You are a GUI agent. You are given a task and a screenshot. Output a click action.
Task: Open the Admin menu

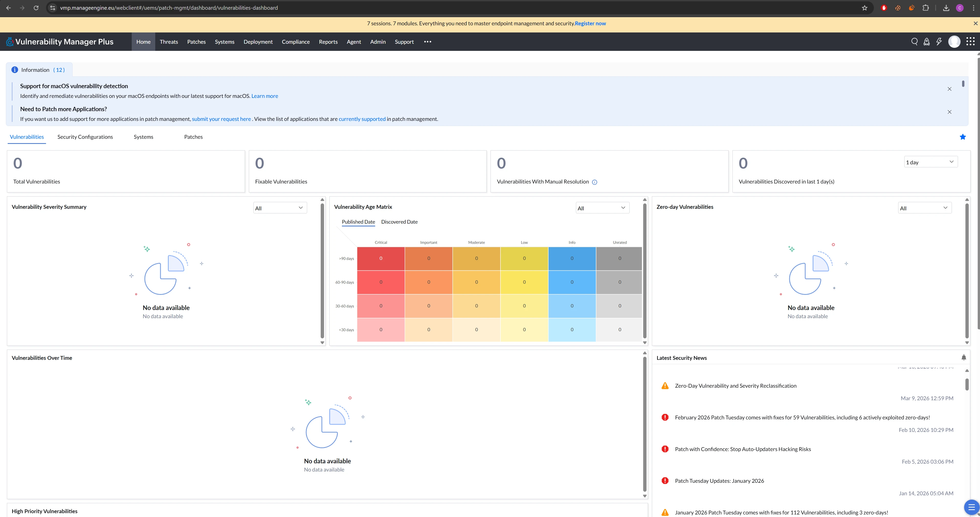coord(378,42)
